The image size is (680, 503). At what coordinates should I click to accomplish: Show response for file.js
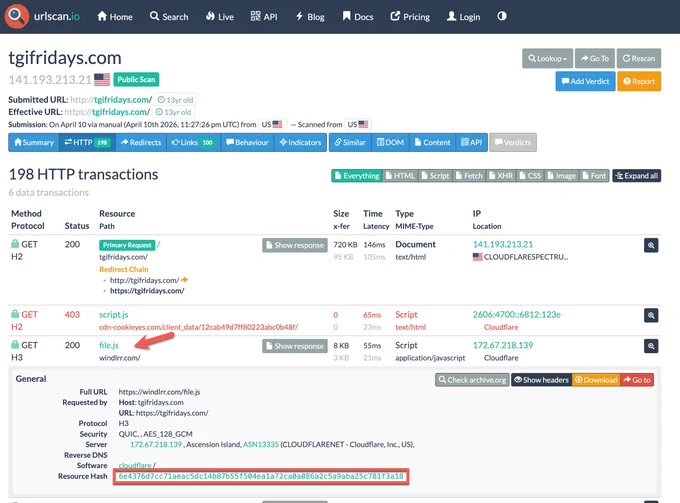[295, 346]
